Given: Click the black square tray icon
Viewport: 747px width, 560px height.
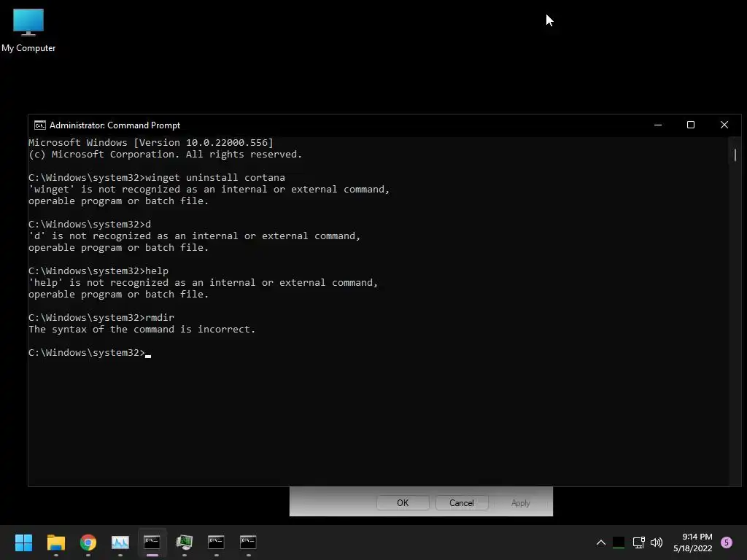Looking at the screenshot, I should coord(619,542).
